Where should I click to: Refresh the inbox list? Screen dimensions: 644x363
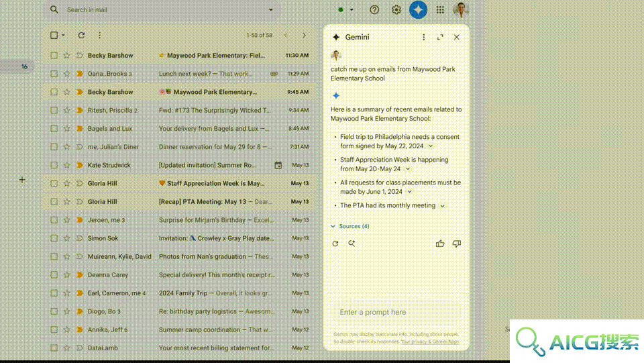pyautogui.click(x=81, y=36)
